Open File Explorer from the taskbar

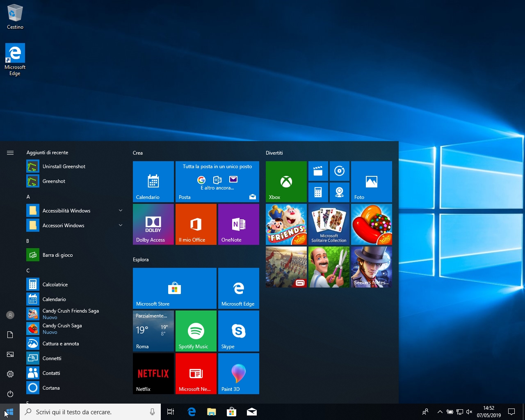[211, 412]
